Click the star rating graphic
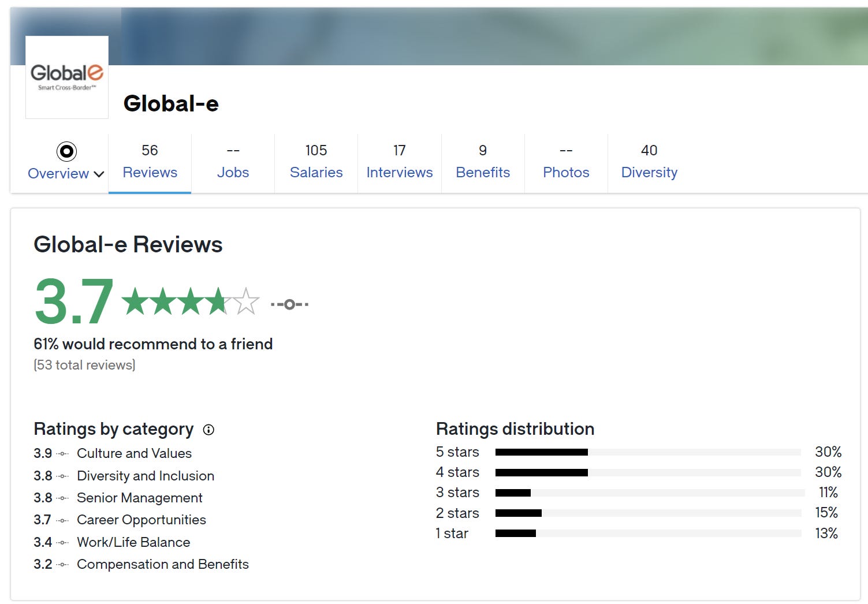Screen dimensions: 868x604 (x=191, y=301)
